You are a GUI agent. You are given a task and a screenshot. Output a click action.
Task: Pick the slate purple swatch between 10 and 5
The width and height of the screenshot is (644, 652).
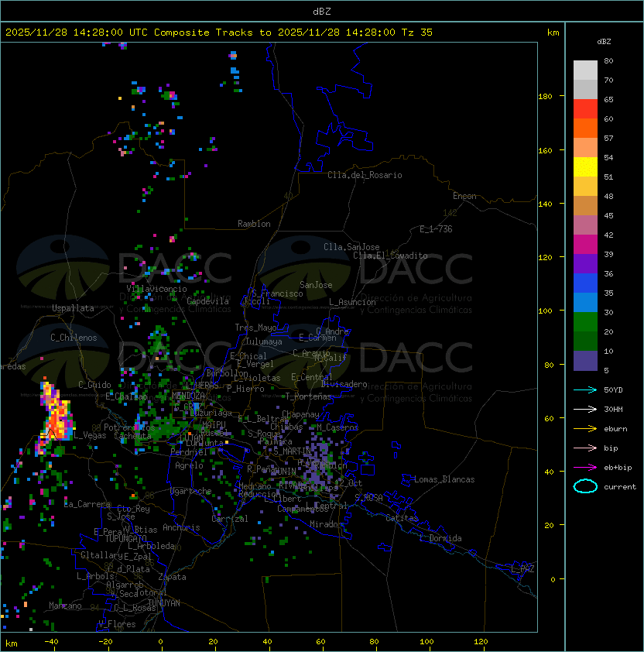(x=585, y=361)
